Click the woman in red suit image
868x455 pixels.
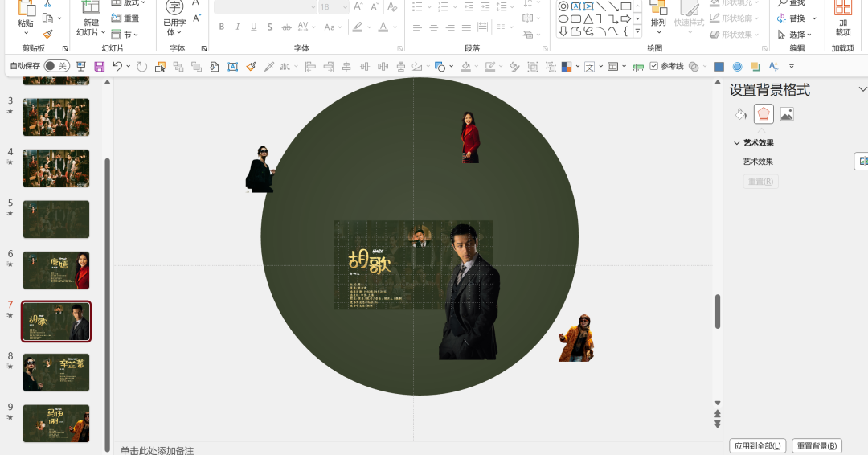(470, 137)
